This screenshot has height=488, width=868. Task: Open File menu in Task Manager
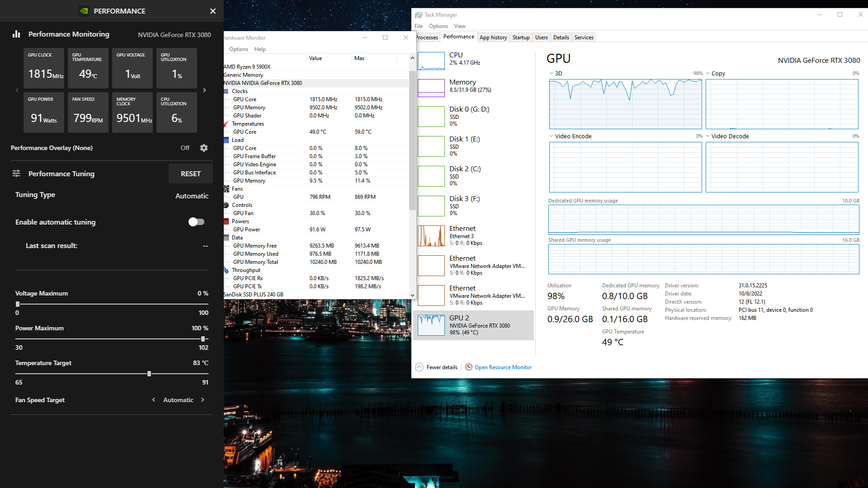click(x=419, y=26)
